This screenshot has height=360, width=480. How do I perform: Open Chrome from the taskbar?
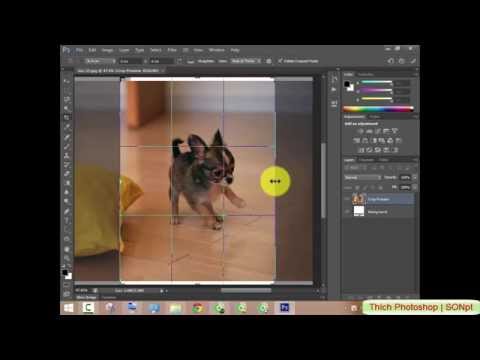[x=198, y=308]
